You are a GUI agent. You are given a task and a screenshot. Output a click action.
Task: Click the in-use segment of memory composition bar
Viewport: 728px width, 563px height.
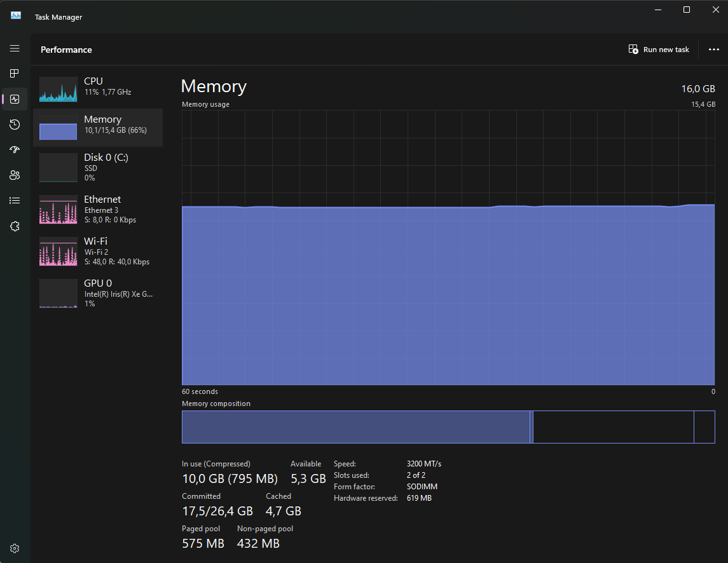tap(355, 427)
